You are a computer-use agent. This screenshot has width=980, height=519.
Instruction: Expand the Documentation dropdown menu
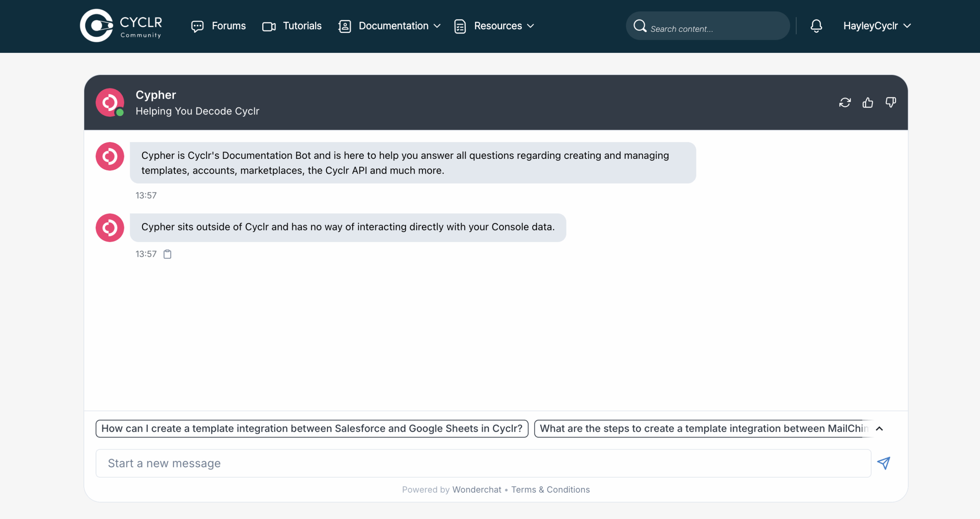coord(389,26)
